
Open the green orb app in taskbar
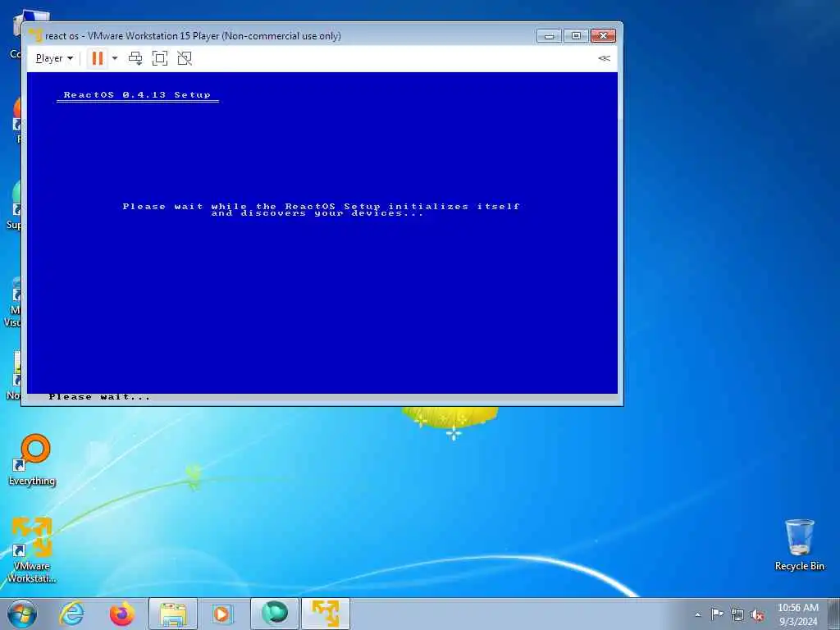[x=275, y=614]
